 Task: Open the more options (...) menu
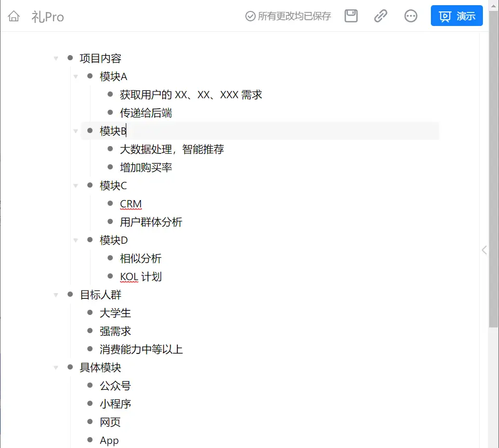tap(411, 16)
